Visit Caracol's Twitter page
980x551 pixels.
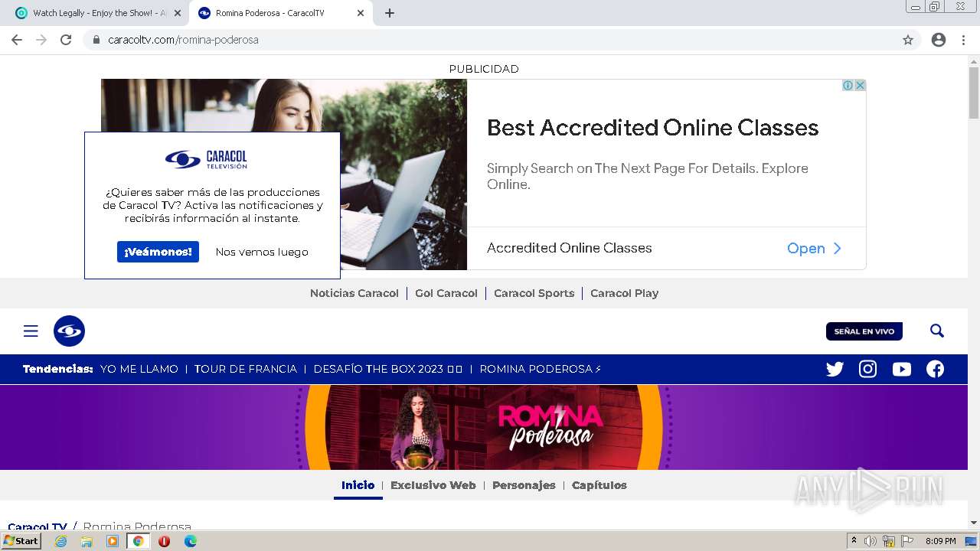click(x=835, y=369)
